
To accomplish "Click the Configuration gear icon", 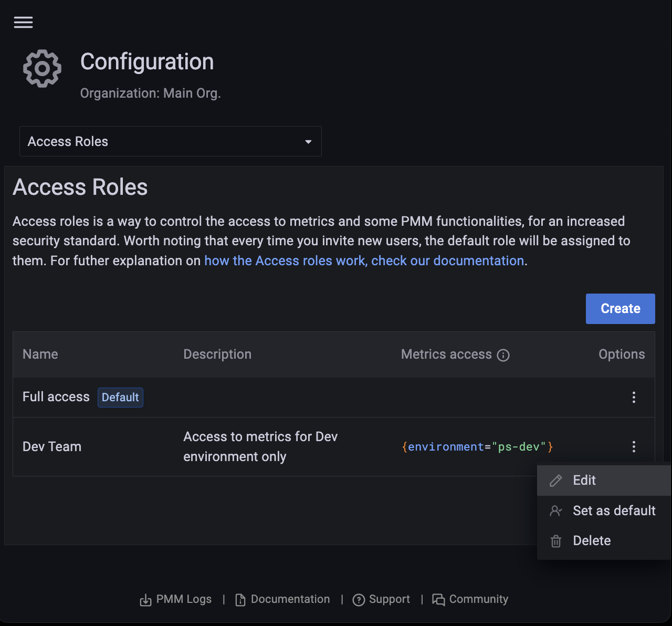I will coord(42,69).
